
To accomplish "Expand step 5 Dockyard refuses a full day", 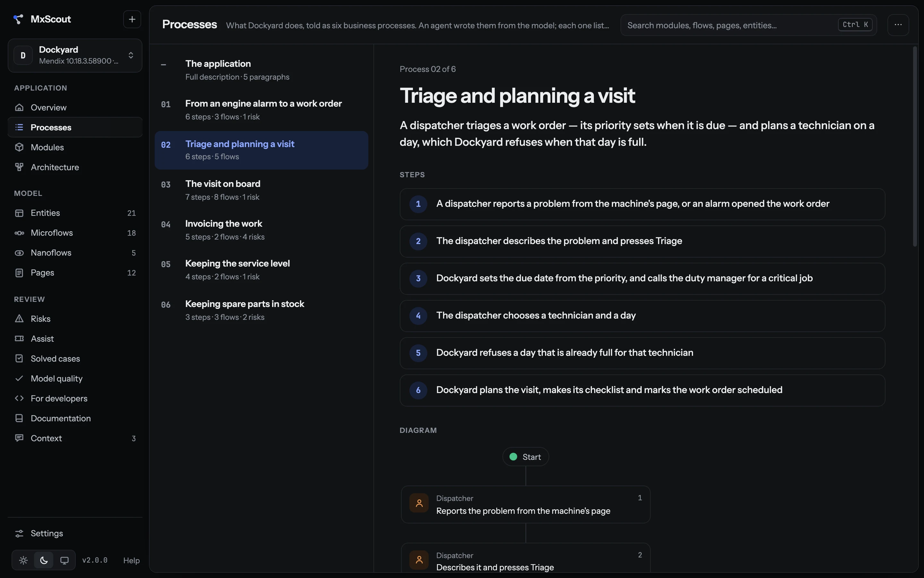I will (642, 353).
